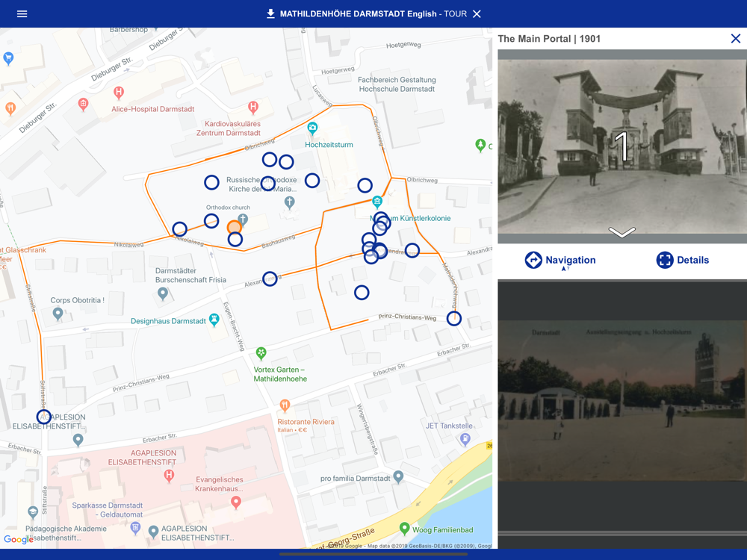Click 'Fachbereich Gestaltung Hochschule Darmstadt' label

click(397, 84)
